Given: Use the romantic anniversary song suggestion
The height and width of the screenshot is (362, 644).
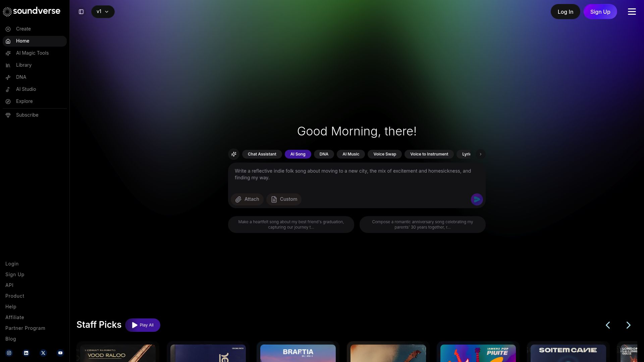Looking at the screenshot, I should click(423, 225).
